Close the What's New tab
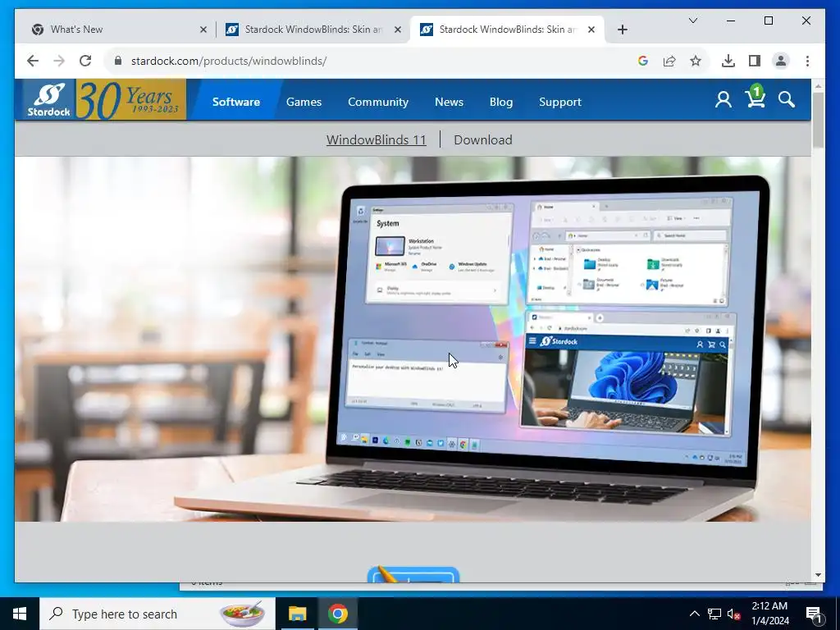 click(x=203, y=30)
